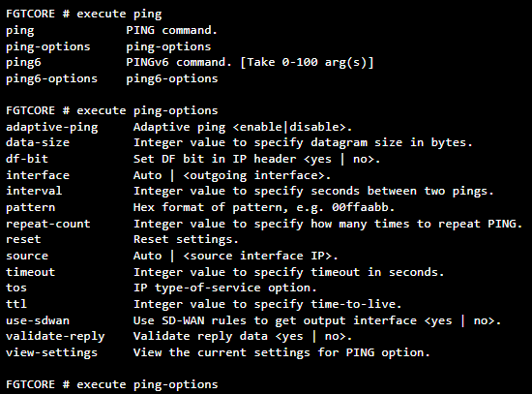This screenshot has width=532, height=394.
Task: Click the use-sdwan option name
Action: [x=38, y=320]
